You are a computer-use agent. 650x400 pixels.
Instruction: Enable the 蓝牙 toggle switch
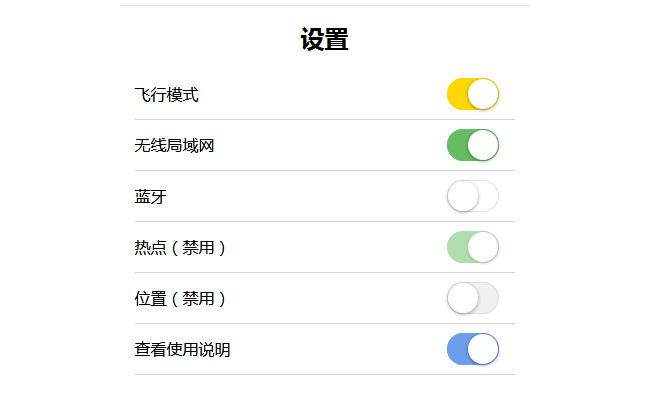click(x=472, y=196)
